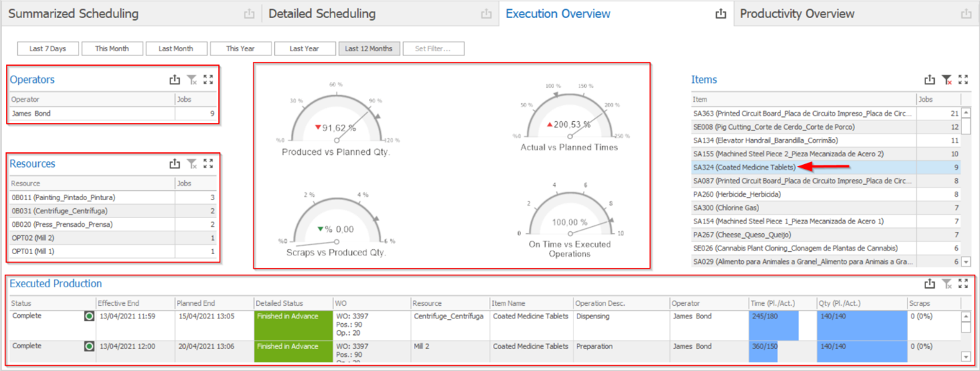Maximize the Operators panel
Image resolution: width=980 pixels, height=371 pixels.
pyautogui.click(x=208, y=80)
